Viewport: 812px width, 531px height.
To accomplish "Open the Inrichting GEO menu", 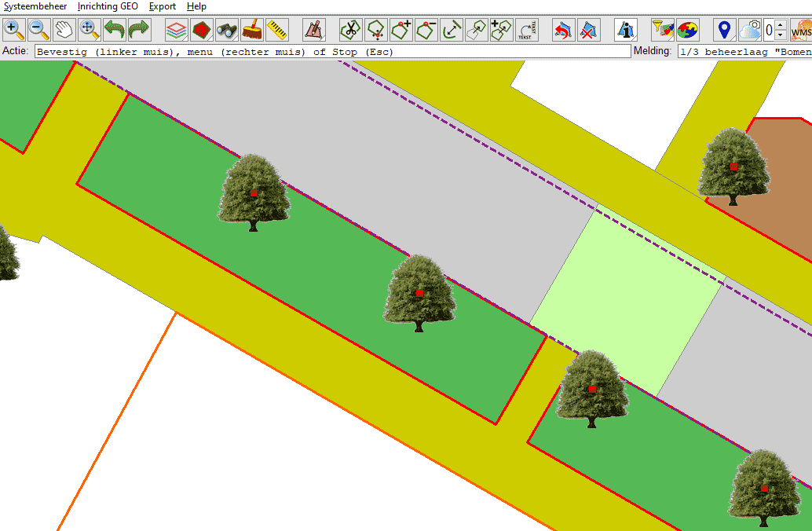I will click(108, 6).
